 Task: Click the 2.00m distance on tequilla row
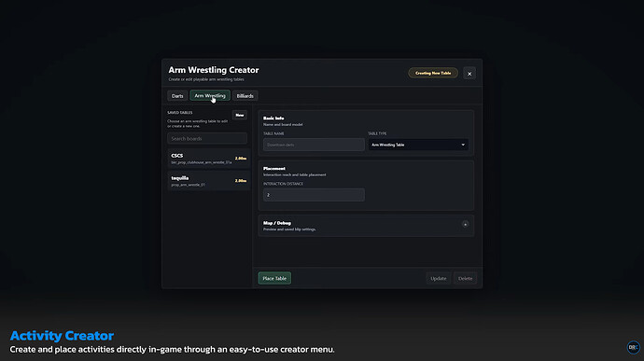(241, 180)
